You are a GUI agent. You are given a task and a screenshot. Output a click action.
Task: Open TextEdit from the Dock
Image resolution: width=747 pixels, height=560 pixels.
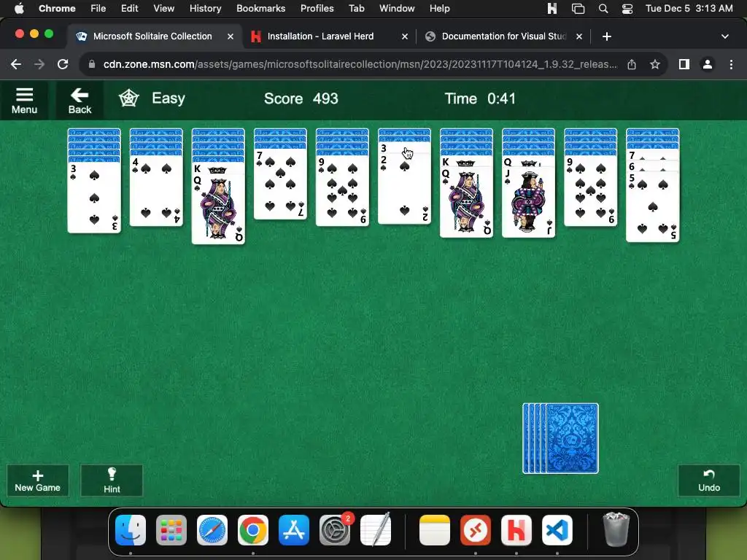(x=376, y=530)
